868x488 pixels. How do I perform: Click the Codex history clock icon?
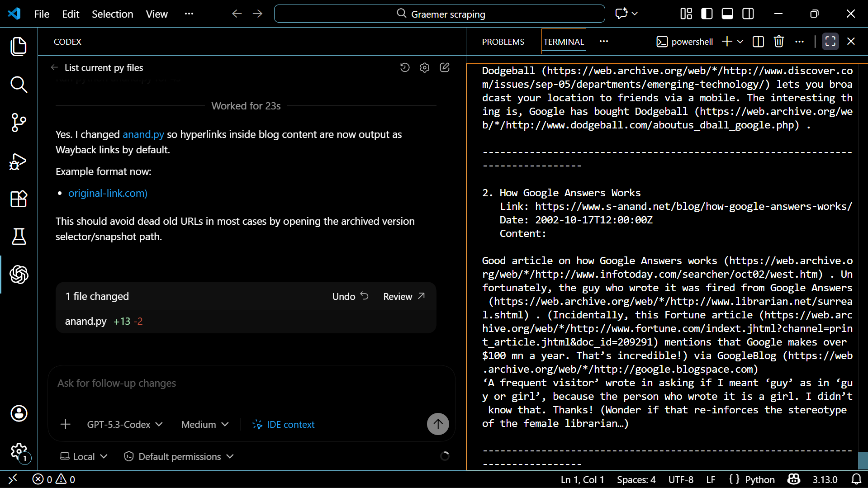(x=405, y=67)
